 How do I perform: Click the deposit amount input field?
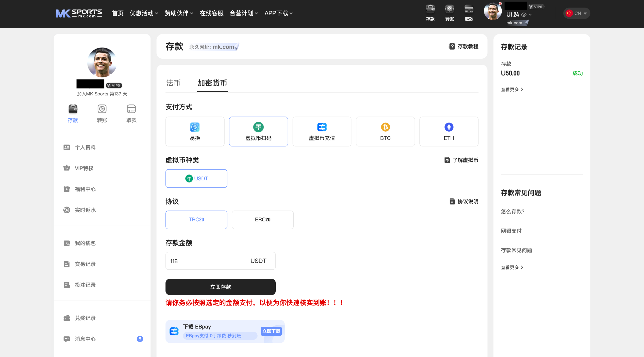(206, 261)
